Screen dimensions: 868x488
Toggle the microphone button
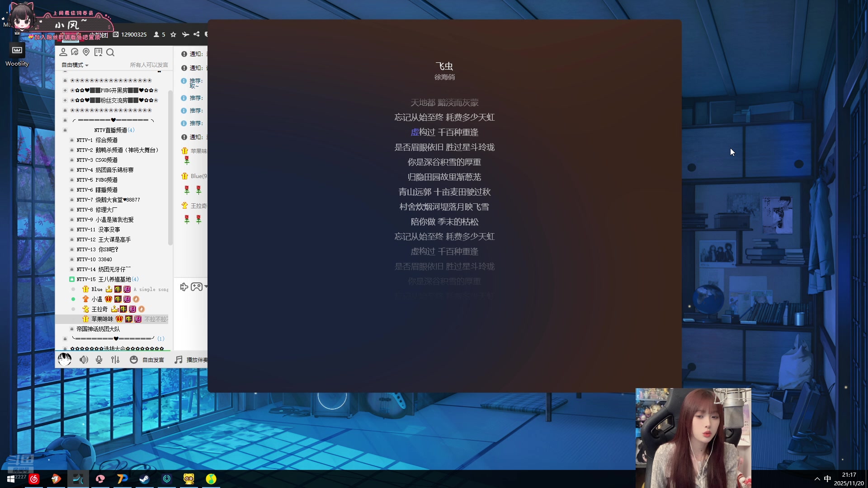(x=99, y=360)
